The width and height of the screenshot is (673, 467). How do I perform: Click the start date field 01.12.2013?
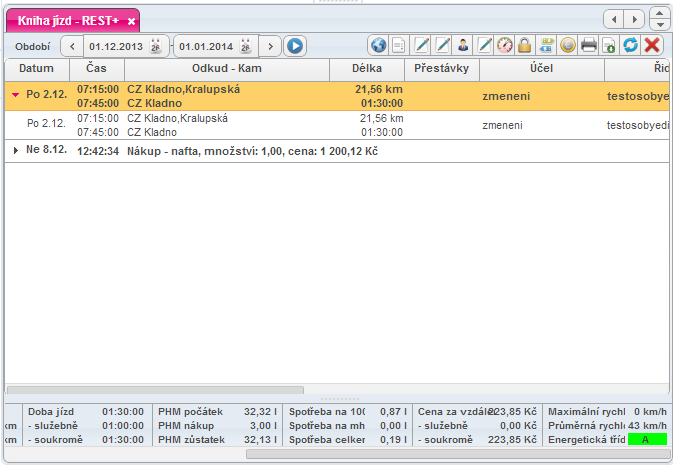tap(116, 46)
